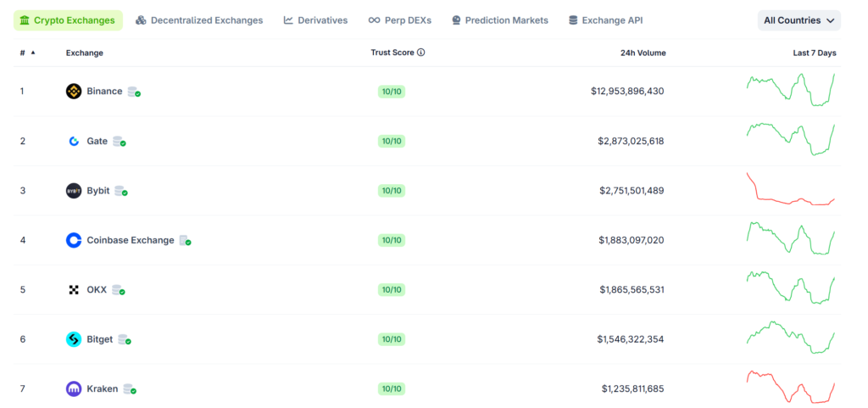Click the Kraken logo icon
Image resolution: width=868 pixels, height=408 pixels.
click(x=74, y=389)
